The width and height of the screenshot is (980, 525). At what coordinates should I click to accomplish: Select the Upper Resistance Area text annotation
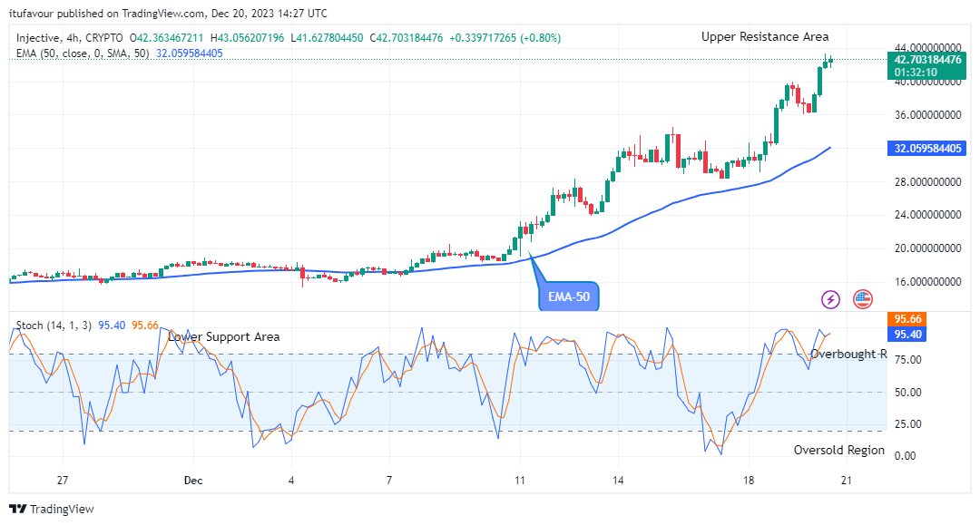pos(764,37)
